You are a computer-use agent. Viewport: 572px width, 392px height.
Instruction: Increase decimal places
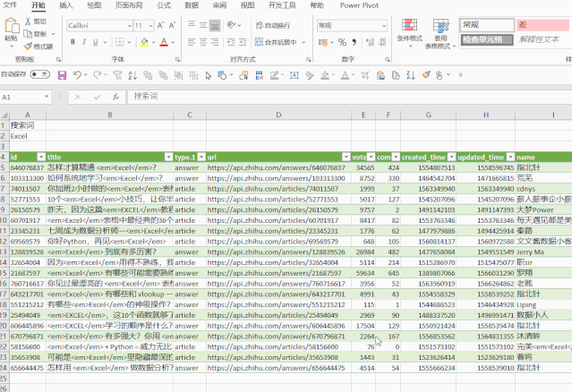[370, 42]
